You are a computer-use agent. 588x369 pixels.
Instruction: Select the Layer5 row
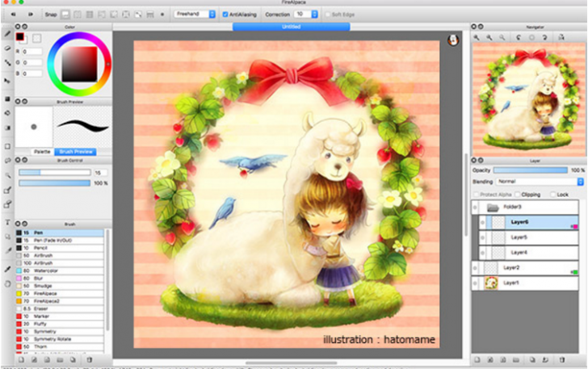coord(529,237)
